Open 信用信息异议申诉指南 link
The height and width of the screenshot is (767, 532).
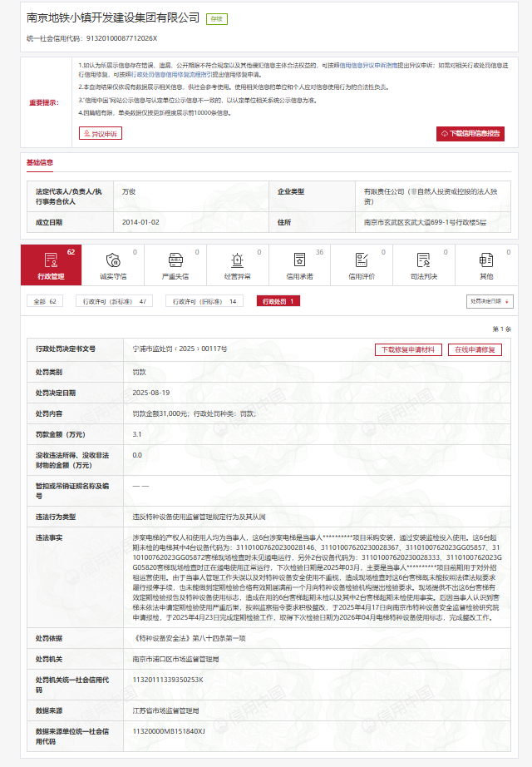368,65
